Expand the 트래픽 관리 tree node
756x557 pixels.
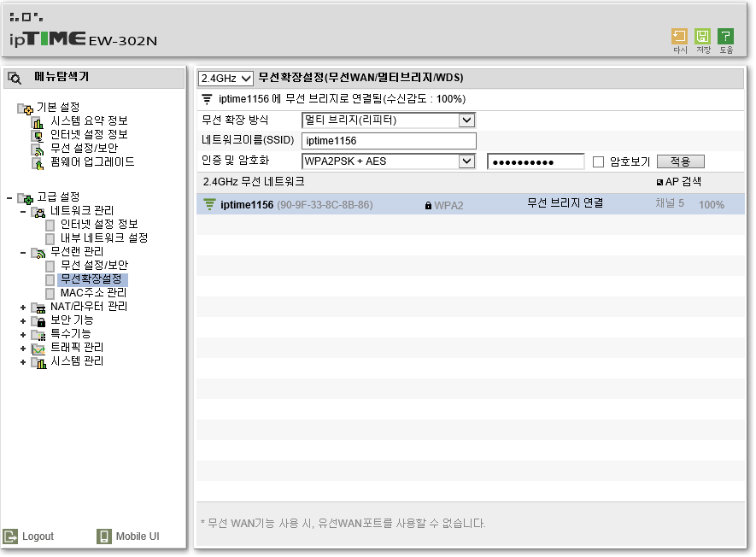click(x=23, y=349)
